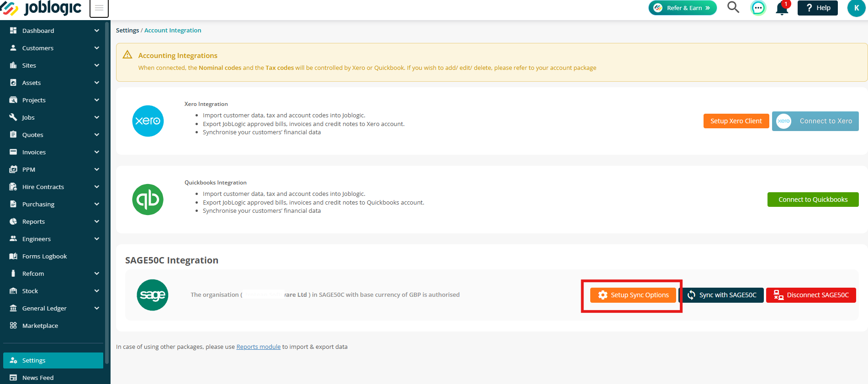
Task: Expand the Customers menu chevron
Action: [x=97, y=48]
